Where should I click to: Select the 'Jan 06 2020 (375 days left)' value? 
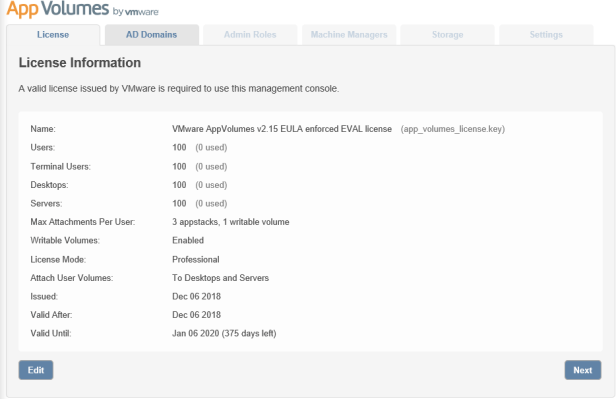point(224,333)
